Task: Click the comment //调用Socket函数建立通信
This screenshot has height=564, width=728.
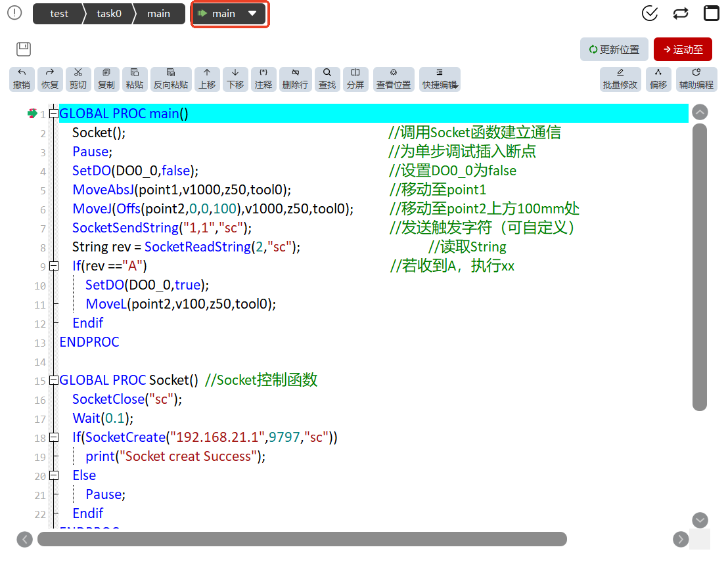Action: 474,133
